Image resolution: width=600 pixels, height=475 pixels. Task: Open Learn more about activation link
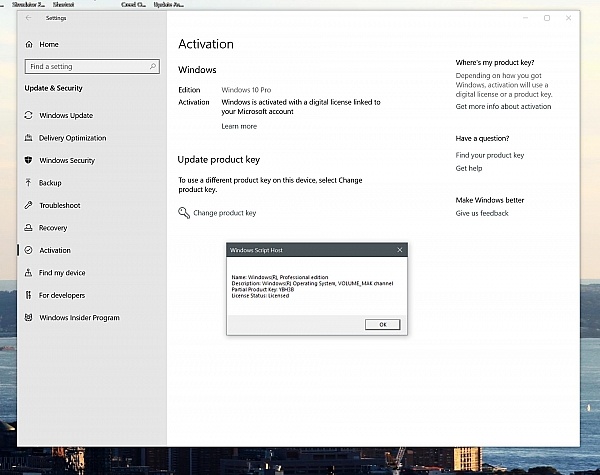point(239,126)
